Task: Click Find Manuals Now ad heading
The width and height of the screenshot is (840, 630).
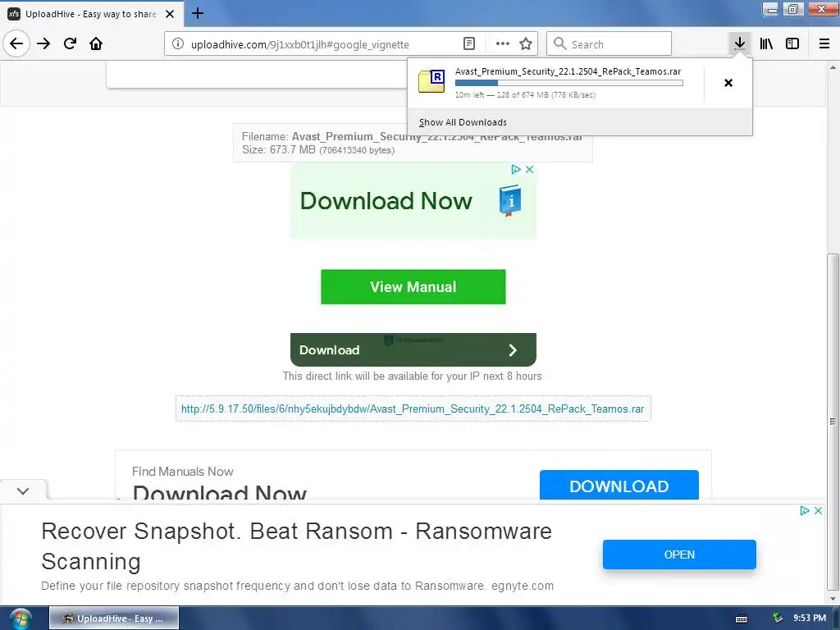Action: coord(183,472)
